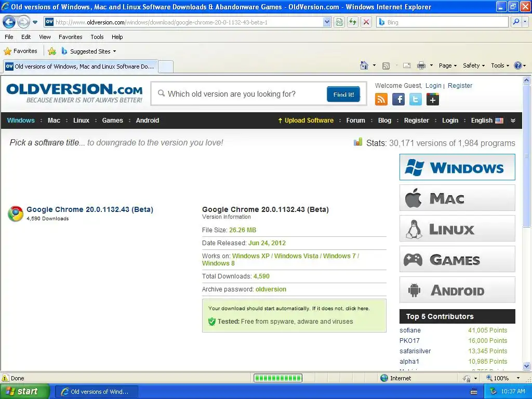Open the Edit menu
Image resolution: width=532 pixels, height=399 pixels.
tap(26, 37)
